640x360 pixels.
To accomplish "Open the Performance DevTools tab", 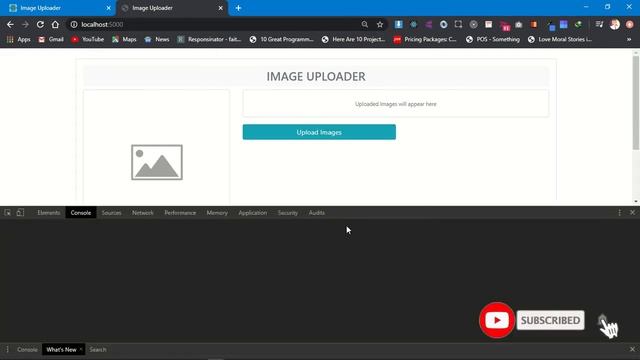I will [x=180, y=213].
